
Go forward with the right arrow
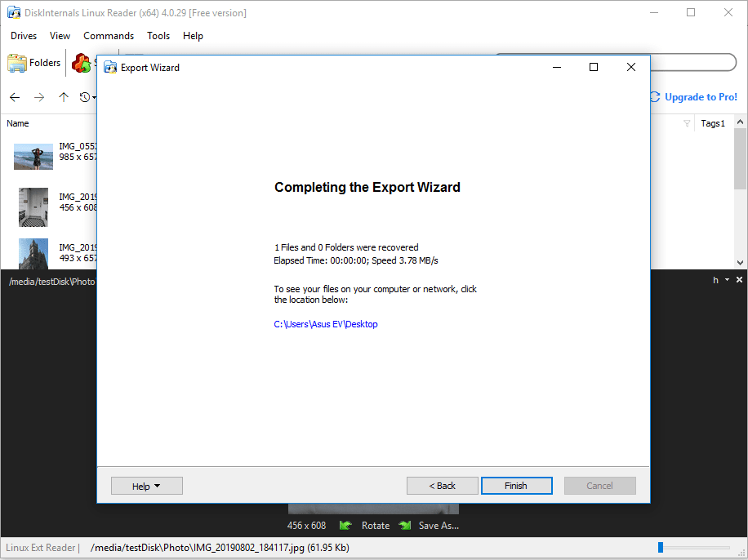[39, 97]
